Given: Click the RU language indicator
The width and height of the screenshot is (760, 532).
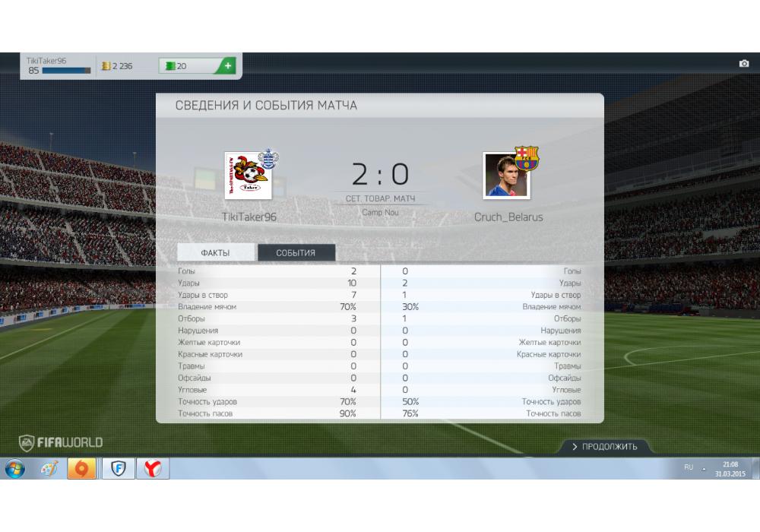Looking at the screenshot, I should coord(689,467).
